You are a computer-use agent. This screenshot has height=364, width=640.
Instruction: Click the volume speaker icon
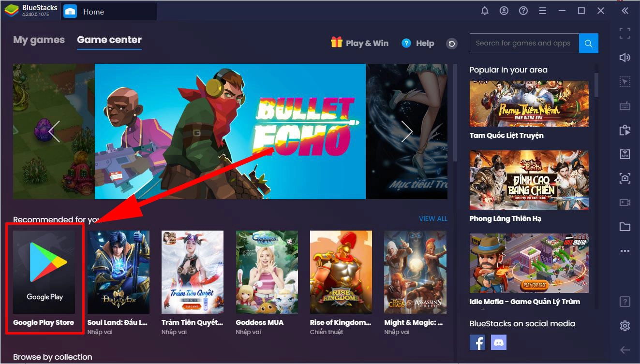pos(625,58)
